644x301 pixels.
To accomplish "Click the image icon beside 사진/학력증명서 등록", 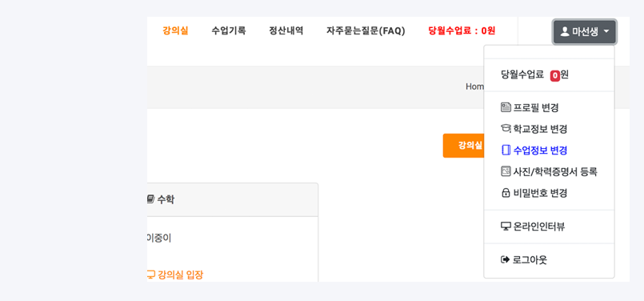I will (x=506, y=171).
